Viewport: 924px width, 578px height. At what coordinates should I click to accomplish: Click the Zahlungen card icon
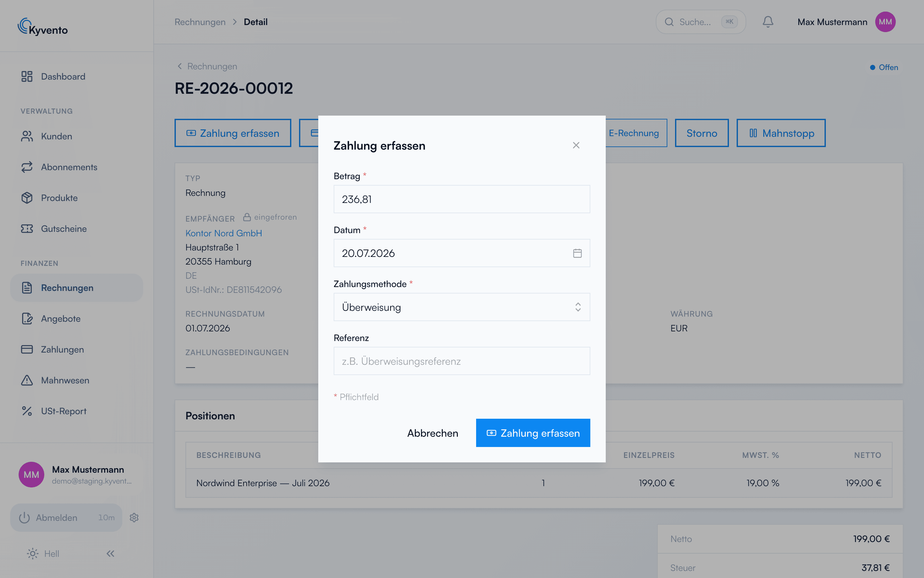point(27,349)
